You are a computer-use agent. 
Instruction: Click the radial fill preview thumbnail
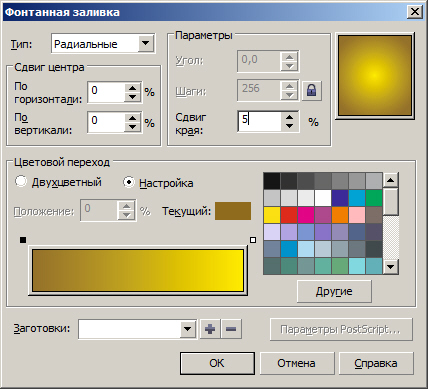click(375, 76)
